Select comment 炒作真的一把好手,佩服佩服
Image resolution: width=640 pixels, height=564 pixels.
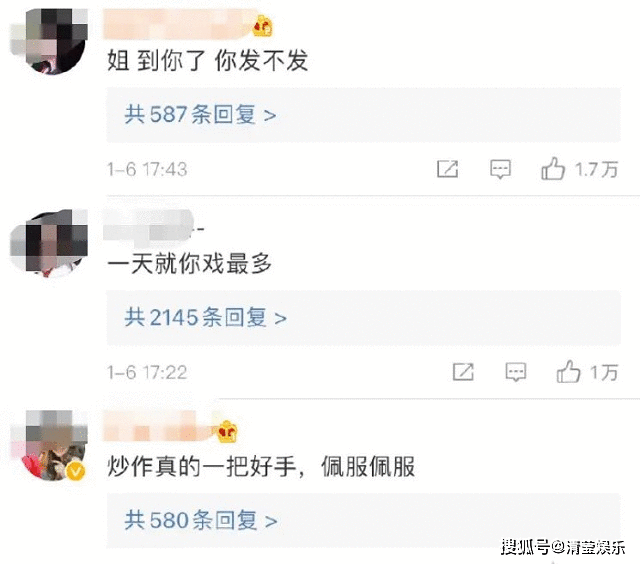click(x=261, y=466)
